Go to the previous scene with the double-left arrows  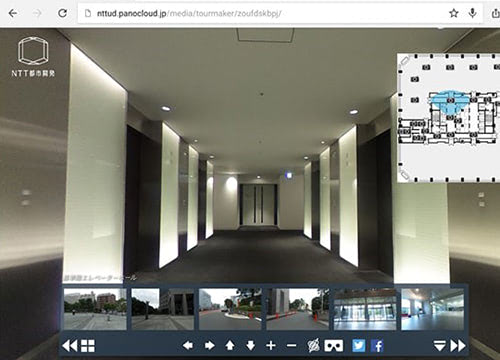(70, 346)
